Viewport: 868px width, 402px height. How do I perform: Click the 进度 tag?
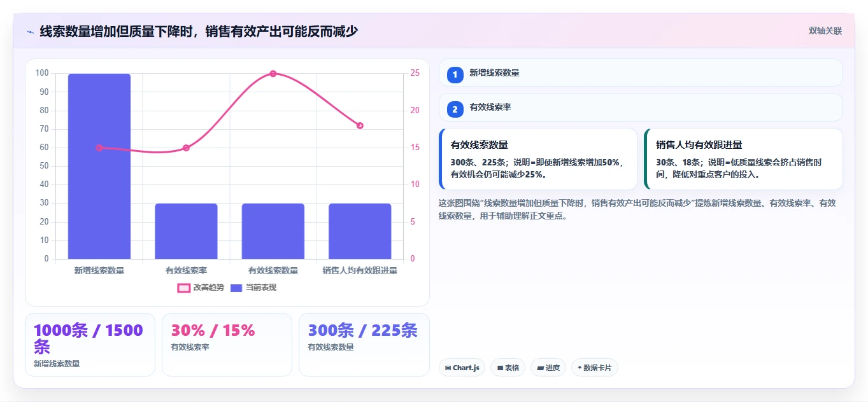[x=548, y=368]
